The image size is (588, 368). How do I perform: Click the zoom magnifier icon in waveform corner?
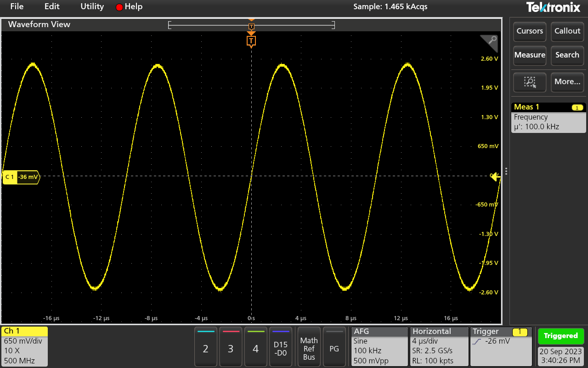click(x=491, y=41)
